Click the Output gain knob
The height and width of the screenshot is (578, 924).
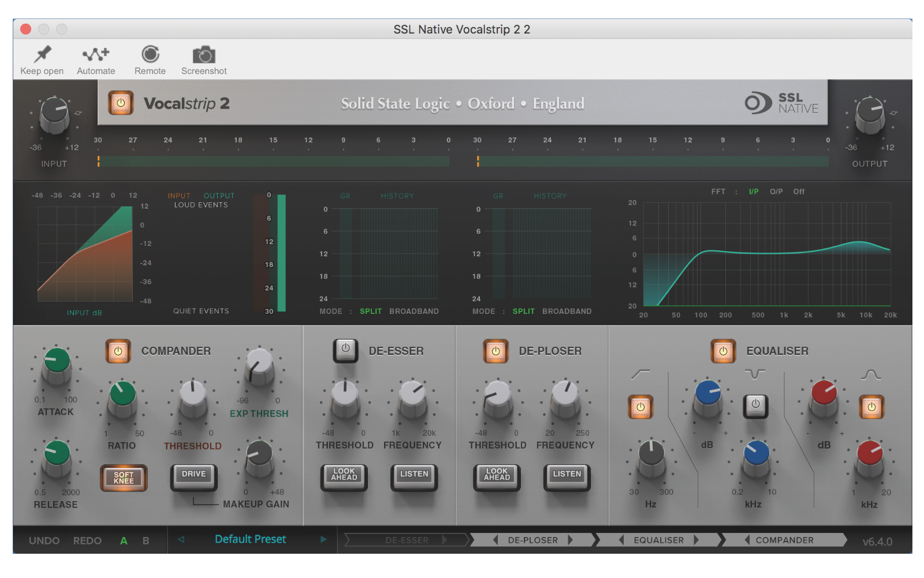[x=870, y=114]
